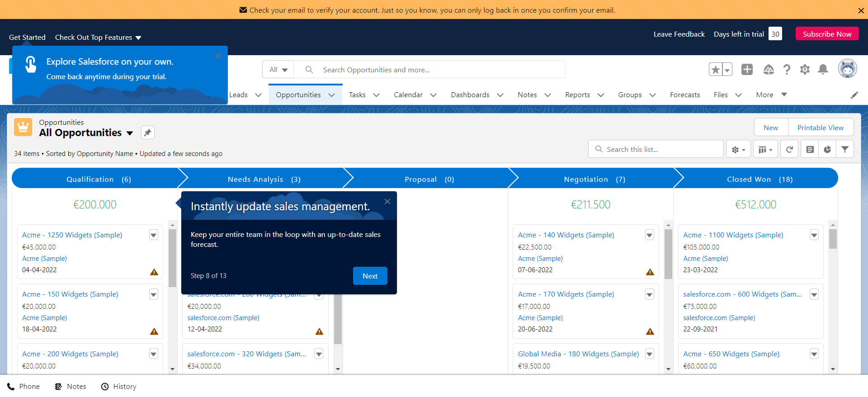Open the display-as view switcher

[765, 149]
